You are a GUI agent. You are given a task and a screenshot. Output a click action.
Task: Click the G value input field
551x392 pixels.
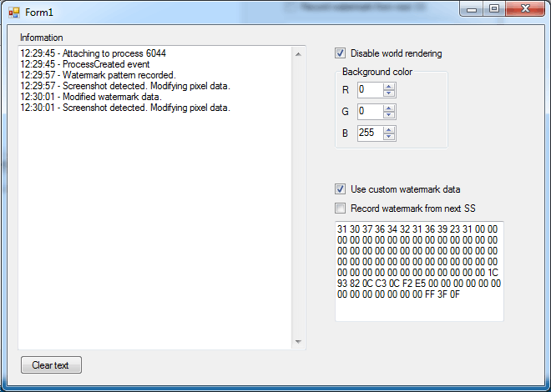tap(370, 112)
